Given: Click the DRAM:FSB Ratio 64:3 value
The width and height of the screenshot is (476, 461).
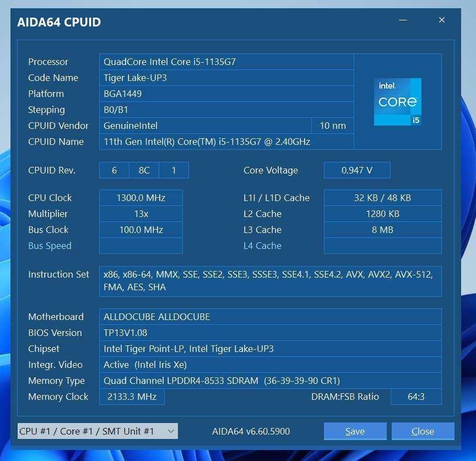Looking at the screenshot, I should tap(415, 397).
